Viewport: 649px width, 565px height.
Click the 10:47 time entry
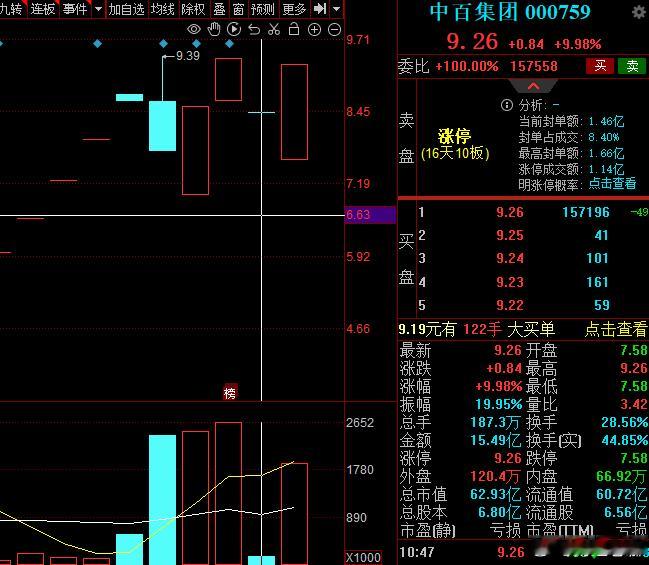coord(417,552)
